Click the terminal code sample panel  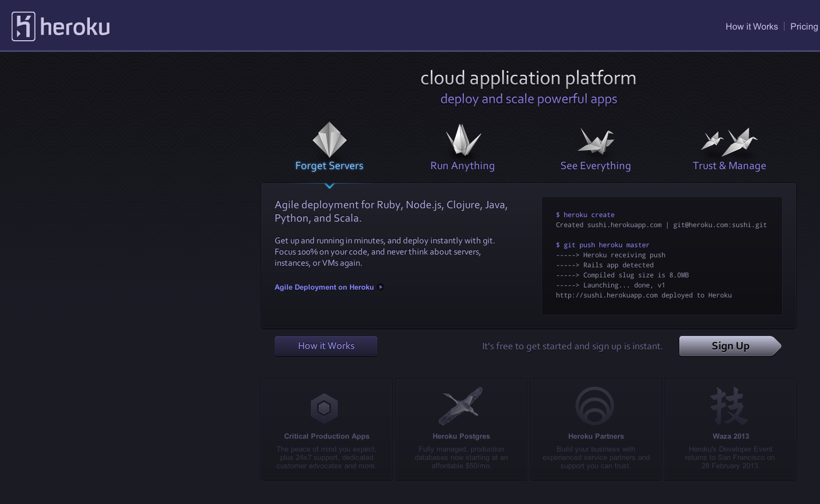point(661,256)
